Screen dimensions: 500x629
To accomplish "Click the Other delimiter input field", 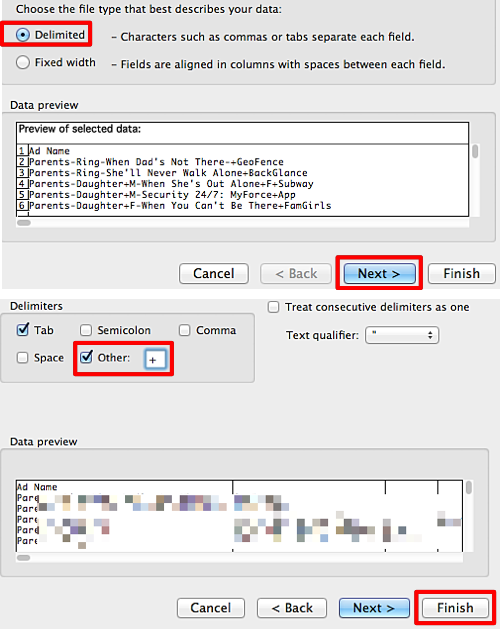I will click(155, 359).
